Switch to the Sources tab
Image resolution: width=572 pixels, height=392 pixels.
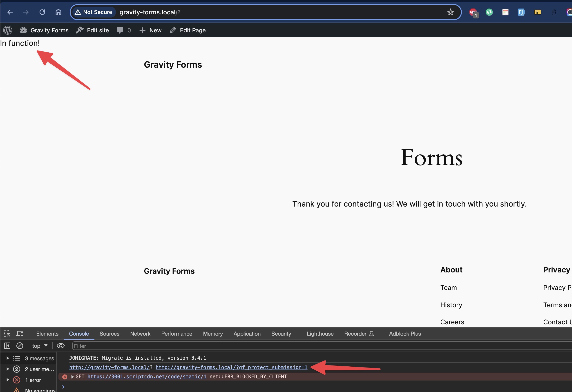tap(109, 334)
